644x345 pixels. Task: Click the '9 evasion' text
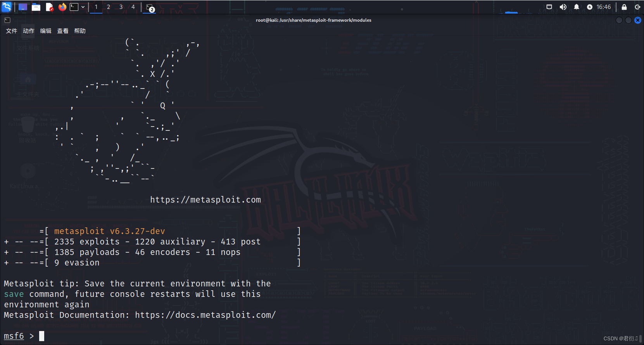pyautogui.click(x=77, y=263)
